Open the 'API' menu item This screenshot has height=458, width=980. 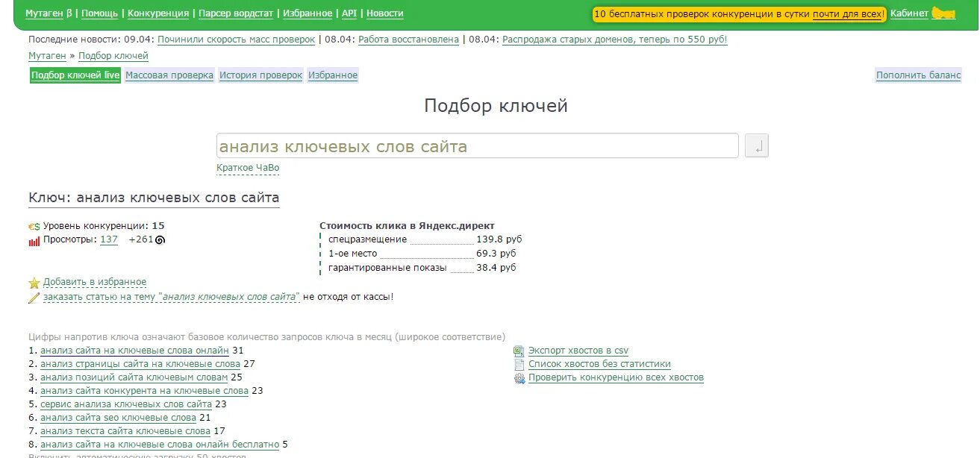(348, 13)
